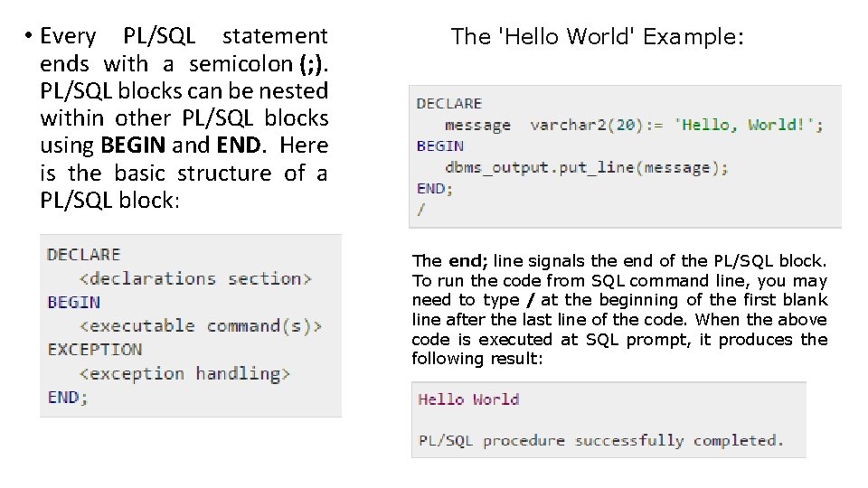Click the <declarations section> placeholder line
Screen dimensions: 868x488
pyautogui.click(x=195, y=278)
